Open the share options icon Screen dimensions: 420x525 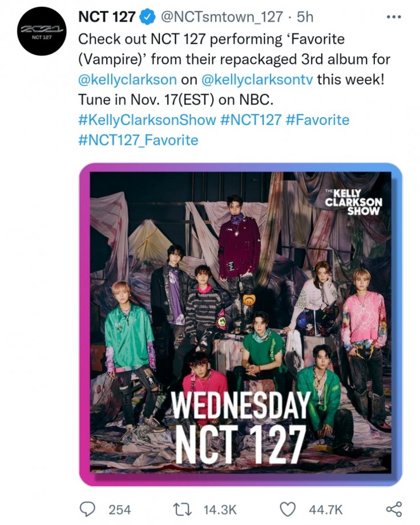[393, 509]
